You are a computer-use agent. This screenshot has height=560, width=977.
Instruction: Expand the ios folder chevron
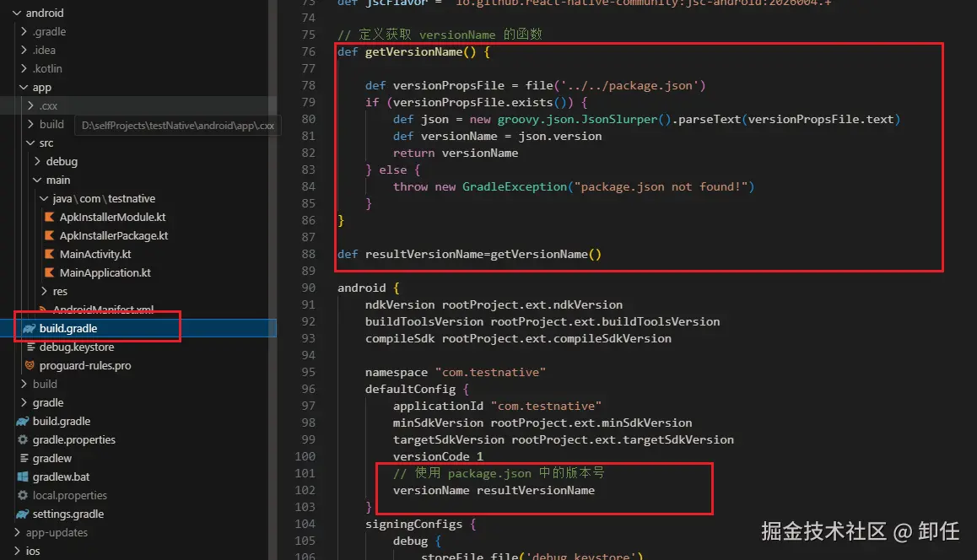[x=17, y=551]
